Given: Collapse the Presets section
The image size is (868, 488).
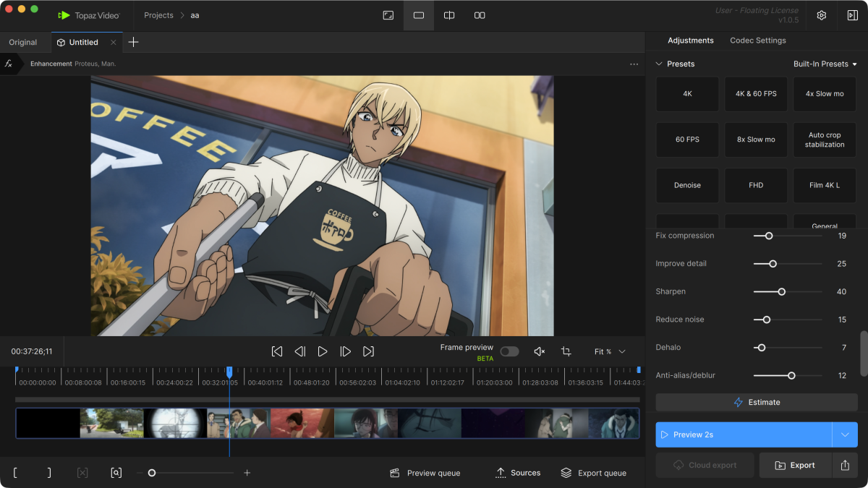Looking at the screenshot, I should [659, 64].
